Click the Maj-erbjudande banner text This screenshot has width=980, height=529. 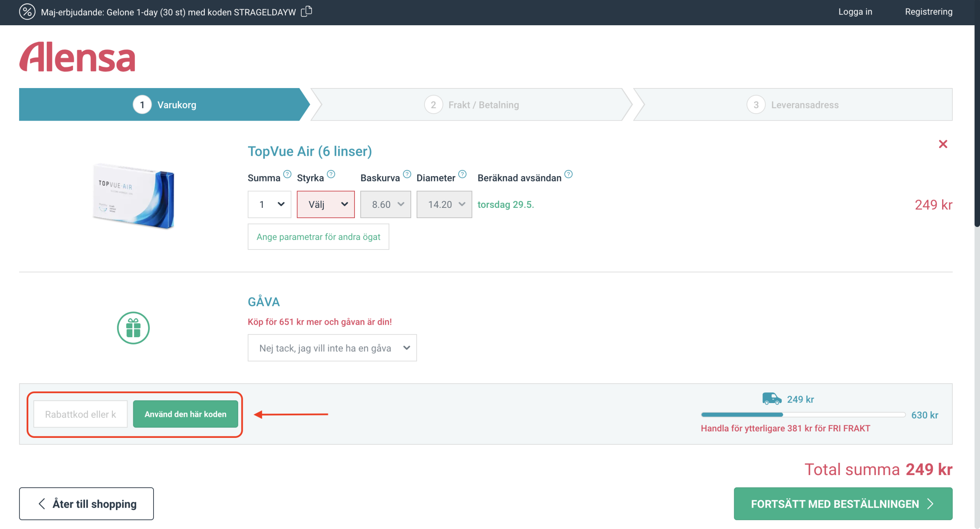(168, 12)
